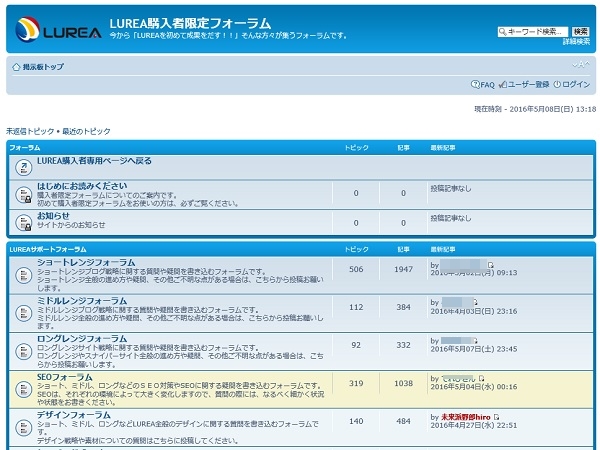
Task: Open the ショートレンジフォーラム forum
Action: [x=86, y=262]
